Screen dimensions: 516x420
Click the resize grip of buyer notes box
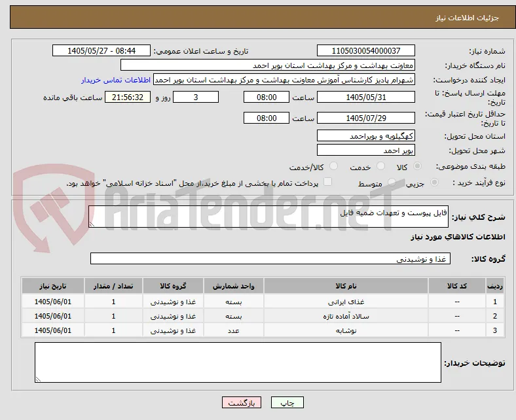coord(38,379)
